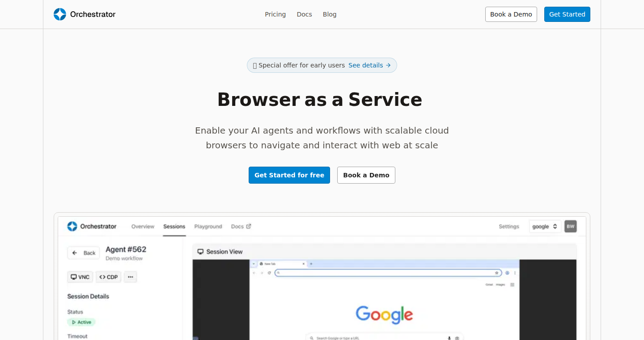Click the Session View monitor icon

(x=200, y=252)
